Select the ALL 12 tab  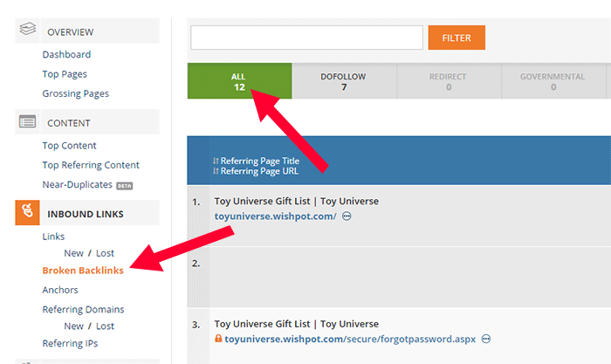[239, 81]
